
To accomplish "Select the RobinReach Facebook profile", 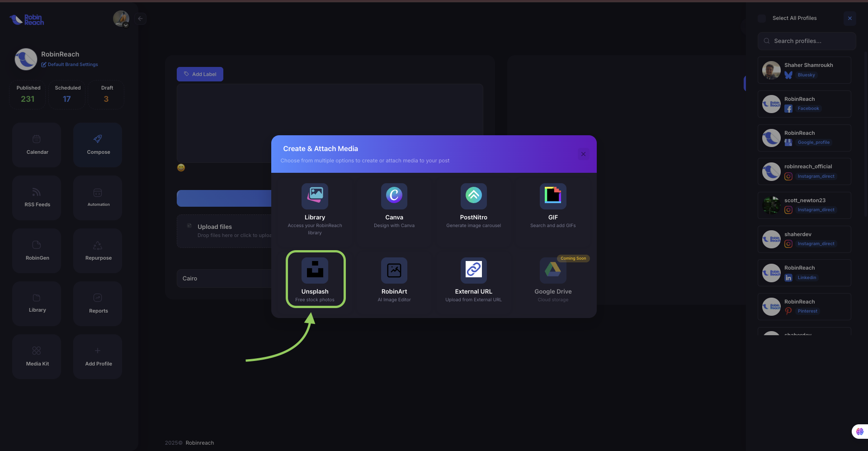I will (804, 104).
